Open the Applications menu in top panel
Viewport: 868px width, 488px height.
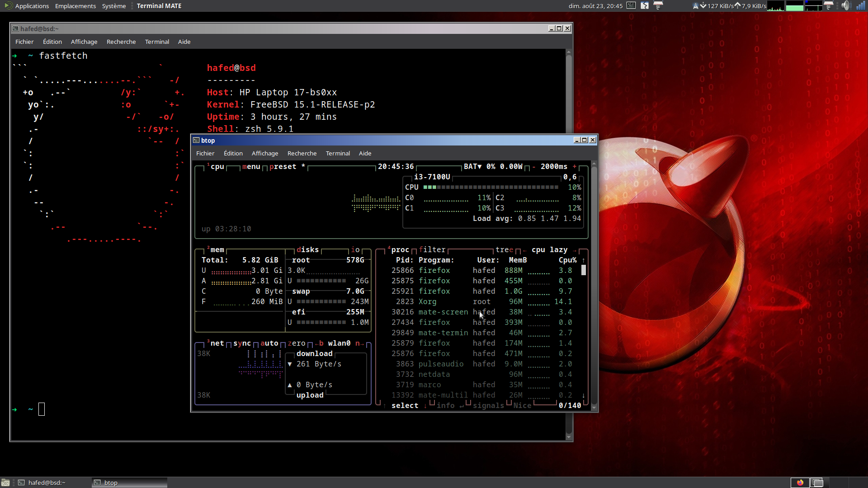click(x=32, y=6)
